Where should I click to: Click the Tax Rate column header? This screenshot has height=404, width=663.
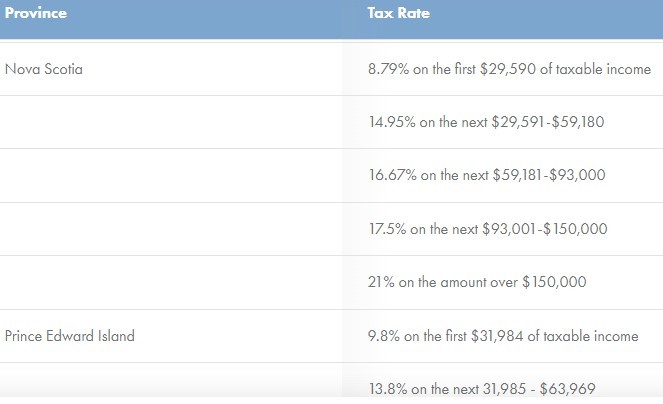pyautogui.click(x=399, y=15)
